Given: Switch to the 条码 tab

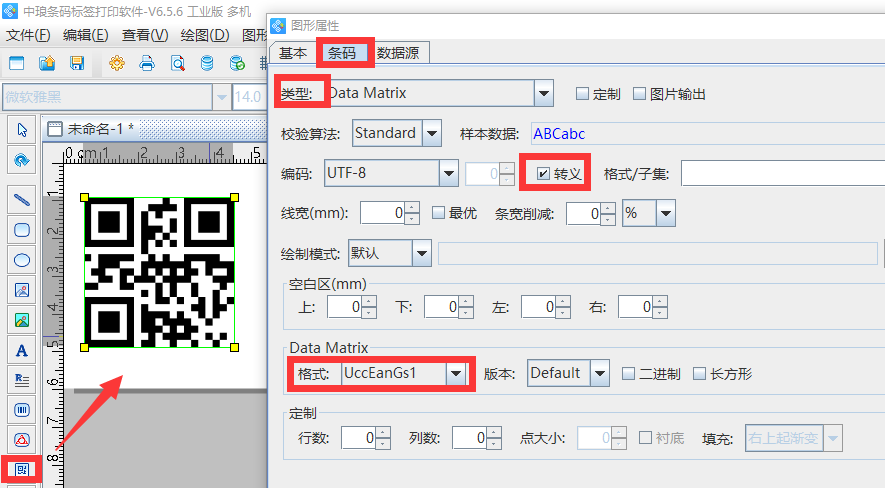Looking at the screenshot, I should click(x=342, y=53).
